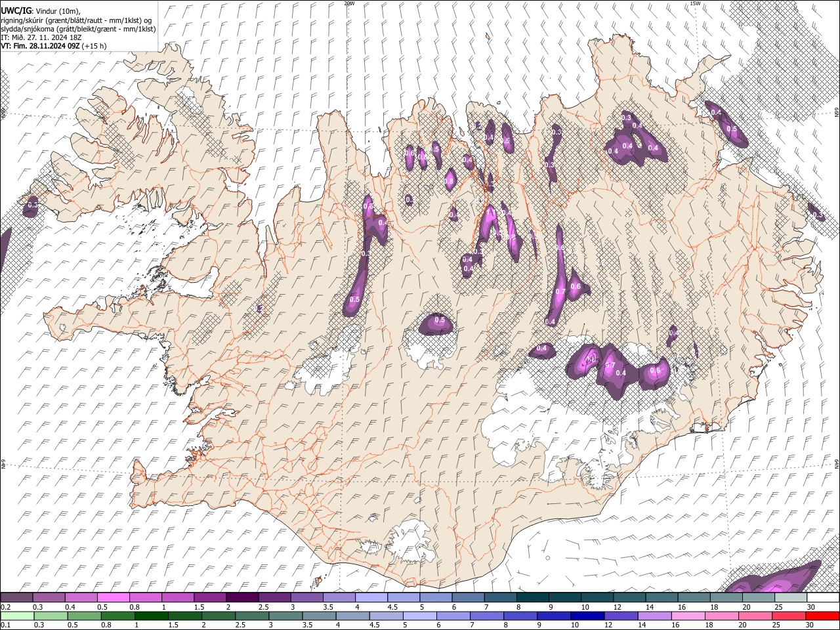Pick the lavender 4 swatch in upper legend

[371, 598]
